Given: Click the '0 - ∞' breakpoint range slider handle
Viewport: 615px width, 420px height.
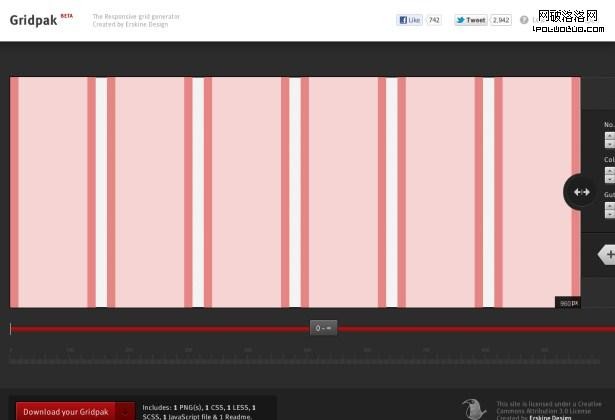Looking at the screenshot, I should (x=323, y=328).
